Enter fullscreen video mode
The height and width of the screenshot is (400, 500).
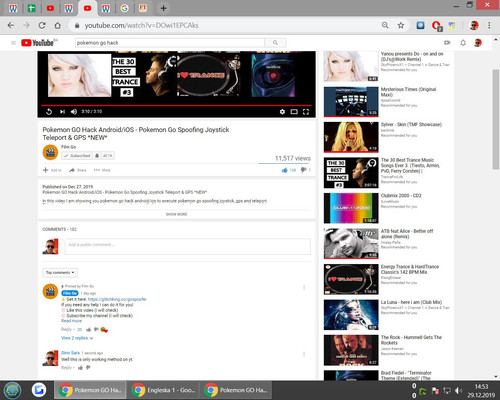point(306,112)
